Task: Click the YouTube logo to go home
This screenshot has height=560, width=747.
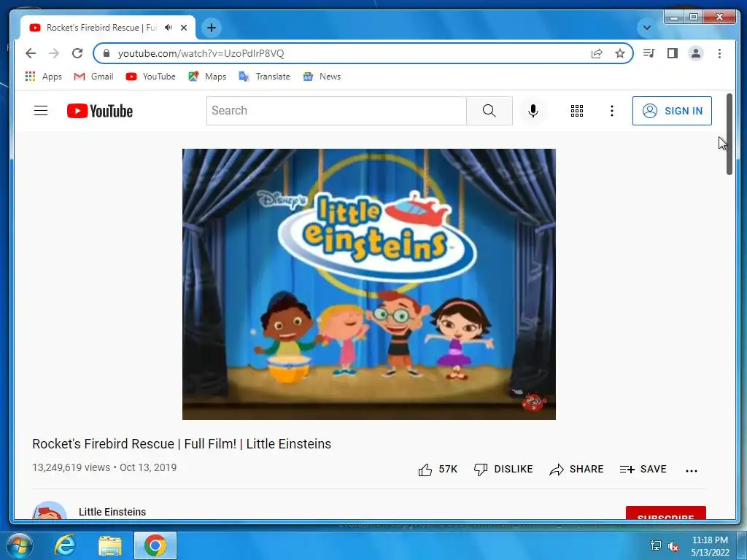Action: 99,111
